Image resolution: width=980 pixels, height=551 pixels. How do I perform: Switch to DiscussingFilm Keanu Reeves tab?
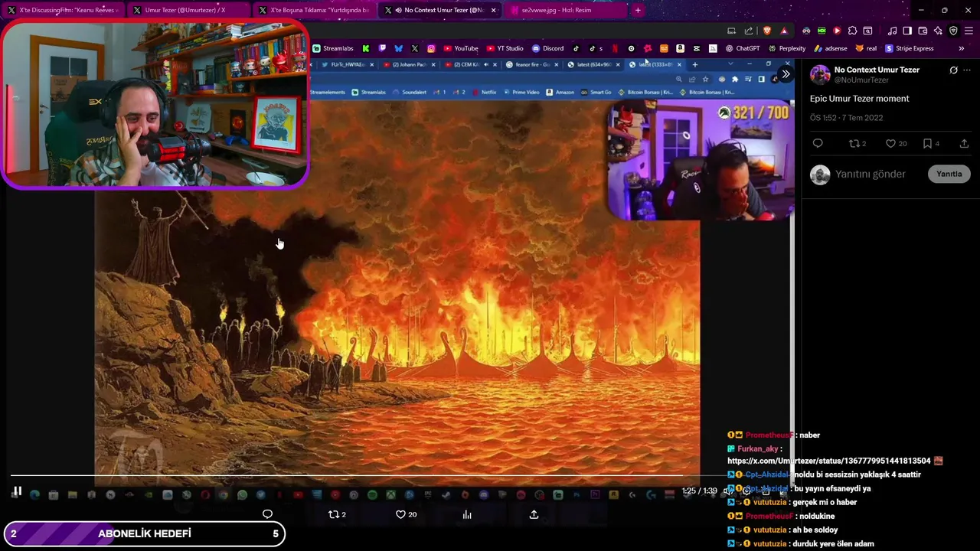coord(63,10)
